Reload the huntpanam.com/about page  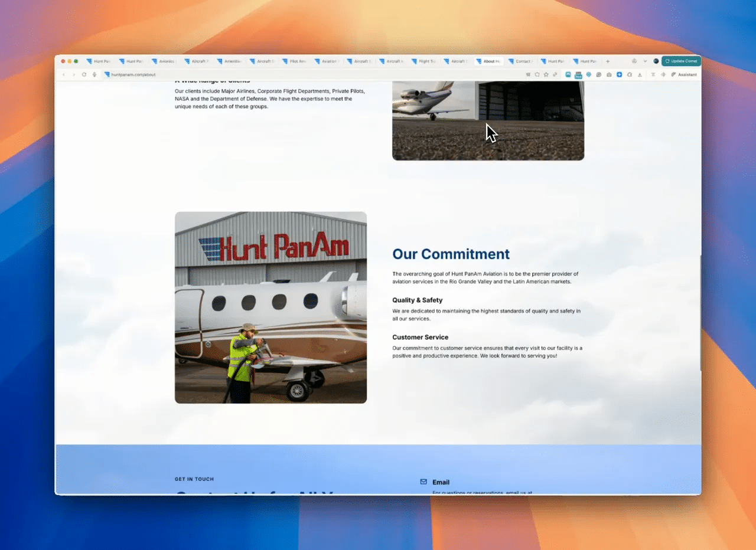[x=84, y=74]
